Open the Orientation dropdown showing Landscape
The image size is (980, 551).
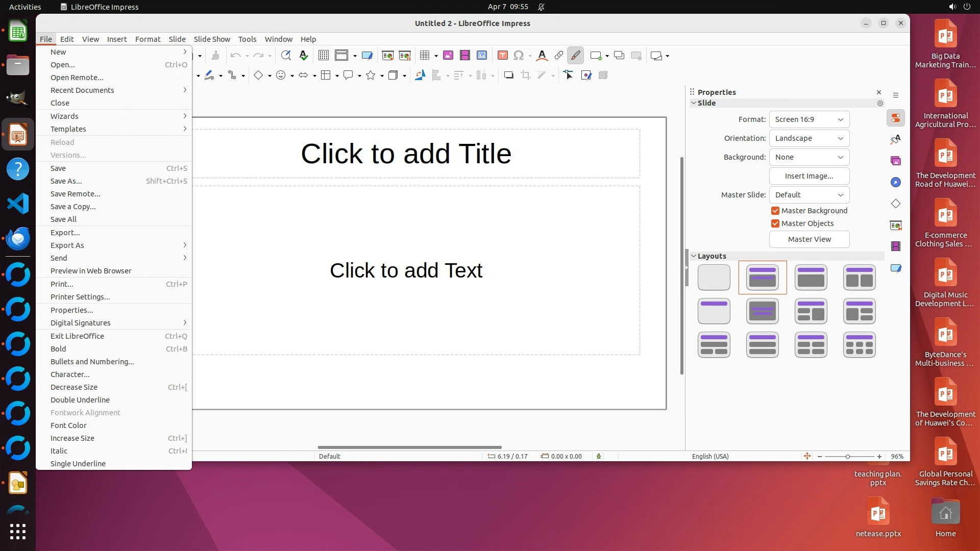click(808, 138)
